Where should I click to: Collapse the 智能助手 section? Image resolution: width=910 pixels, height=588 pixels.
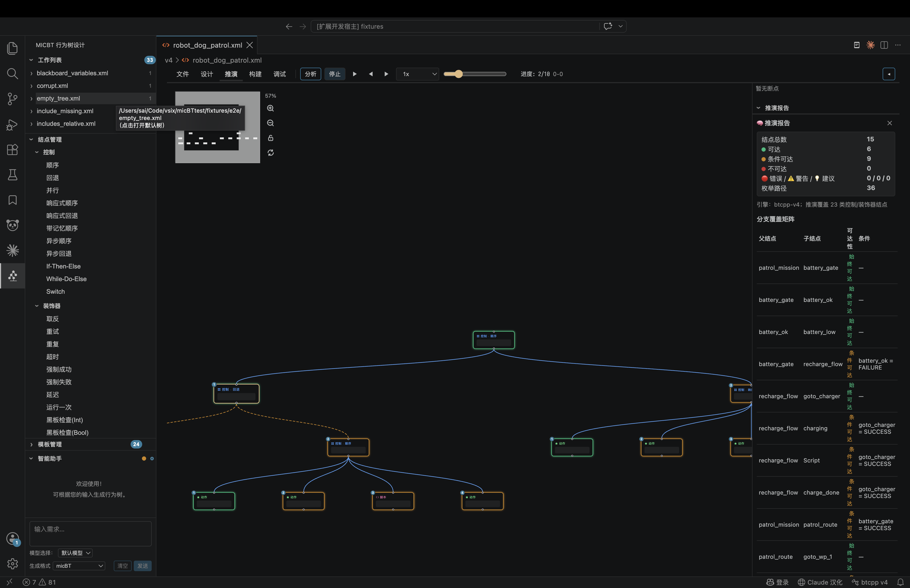click(31, 459)
